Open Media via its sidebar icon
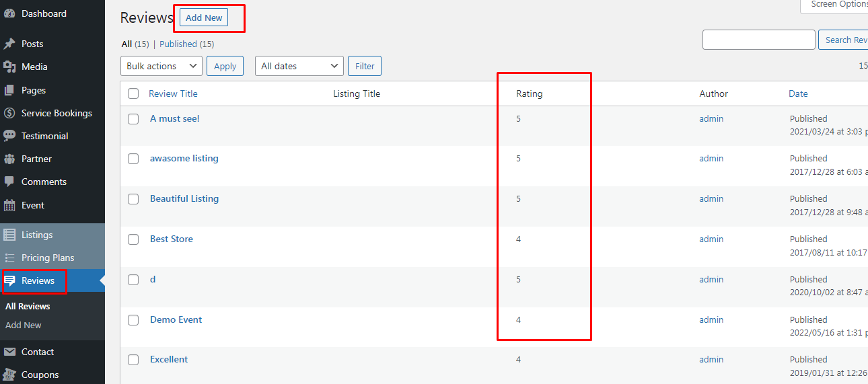868x384 pixels. 9,67
